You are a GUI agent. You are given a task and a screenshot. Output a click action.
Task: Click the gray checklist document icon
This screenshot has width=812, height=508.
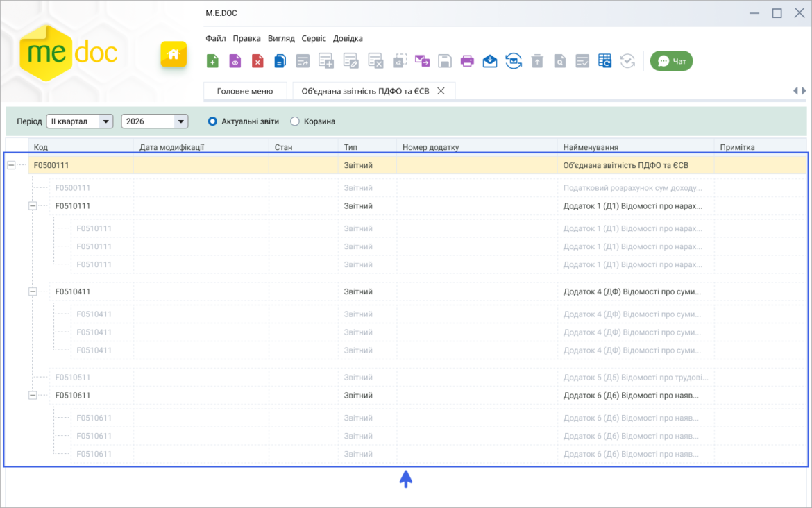coord(582,61)
